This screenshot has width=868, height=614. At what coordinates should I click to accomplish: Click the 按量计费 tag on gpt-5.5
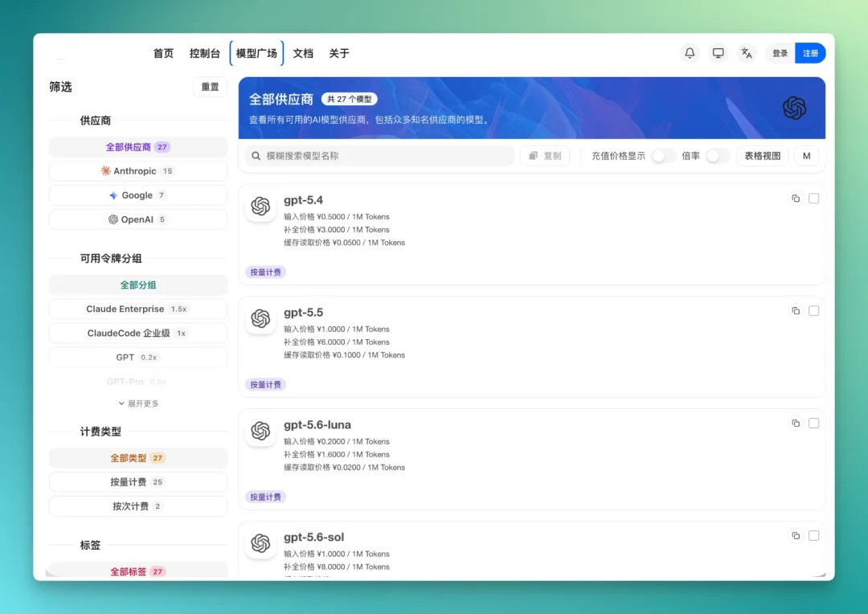coord(265,385)
